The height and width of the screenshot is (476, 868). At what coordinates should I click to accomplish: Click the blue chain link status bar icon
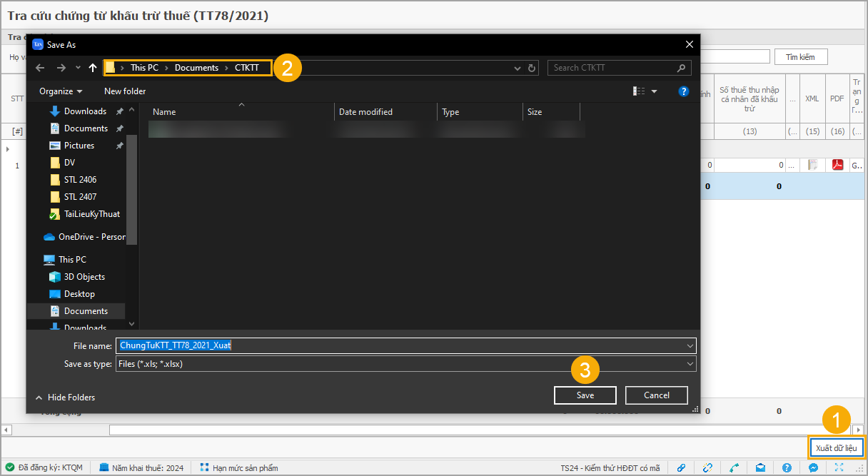point(682,467)
